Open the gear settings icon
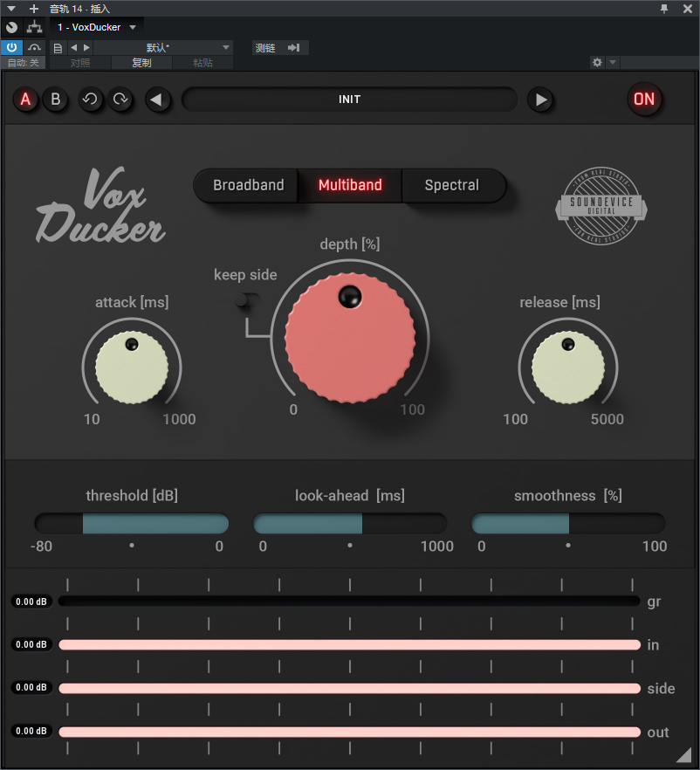The width and height of the screenshot is (700, 770). (597, 62)
